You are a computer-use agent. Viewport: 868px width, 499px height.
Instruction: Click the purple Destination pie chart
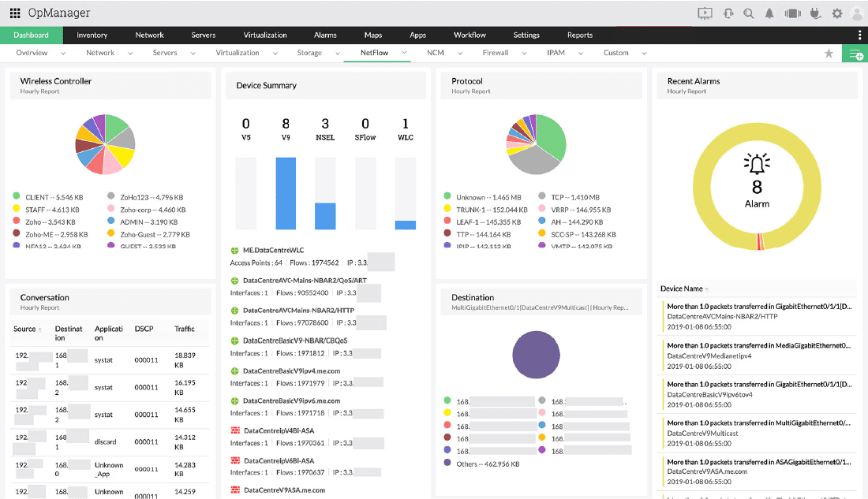click(536, 355)
